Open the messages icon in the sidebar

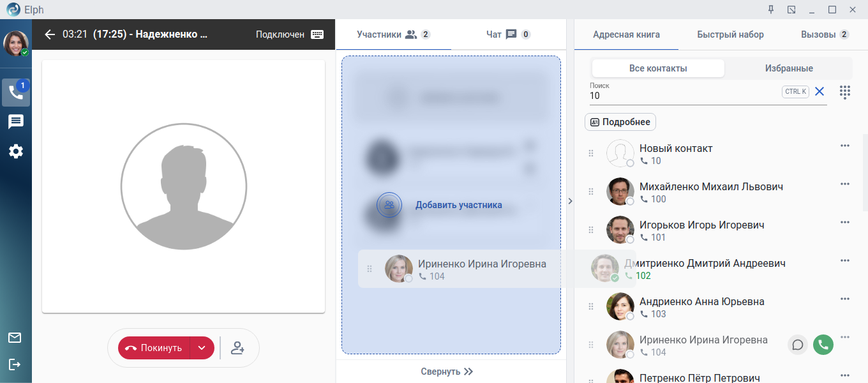pos(16,122)
